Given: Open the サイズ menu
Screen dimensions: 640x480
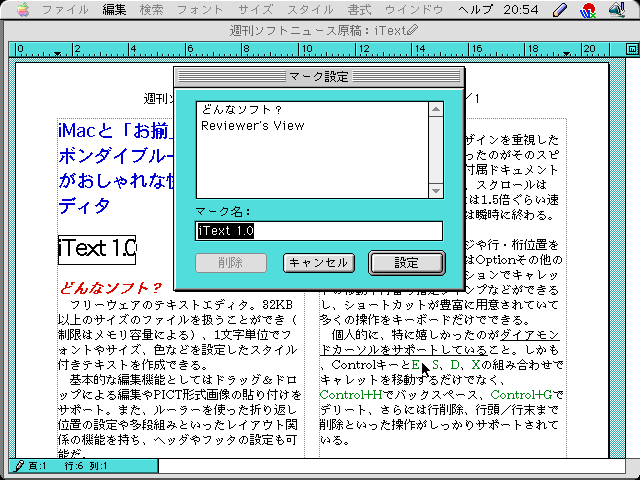Looking at the screenshot, I should point(256,10).
